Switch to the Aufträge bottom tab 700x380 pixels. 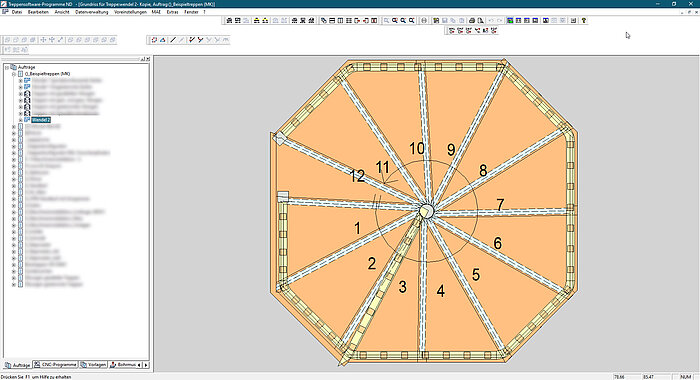click(x=18, y=365)
